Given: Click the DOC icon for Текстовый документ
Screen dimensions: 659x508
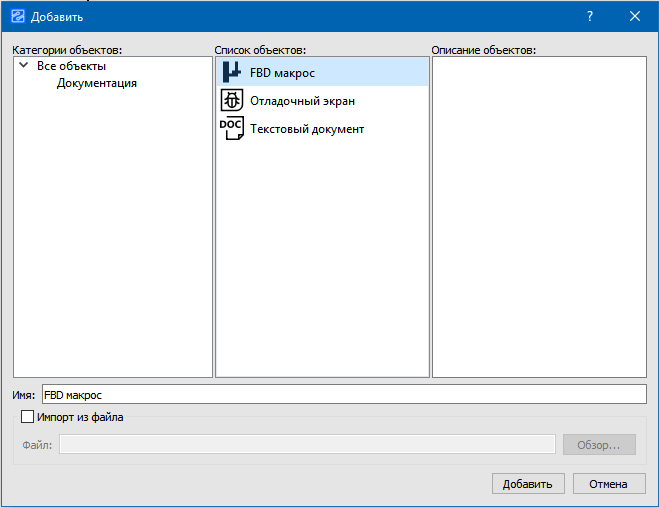Looking at the screenshot, I should click(x=232, y=129).
